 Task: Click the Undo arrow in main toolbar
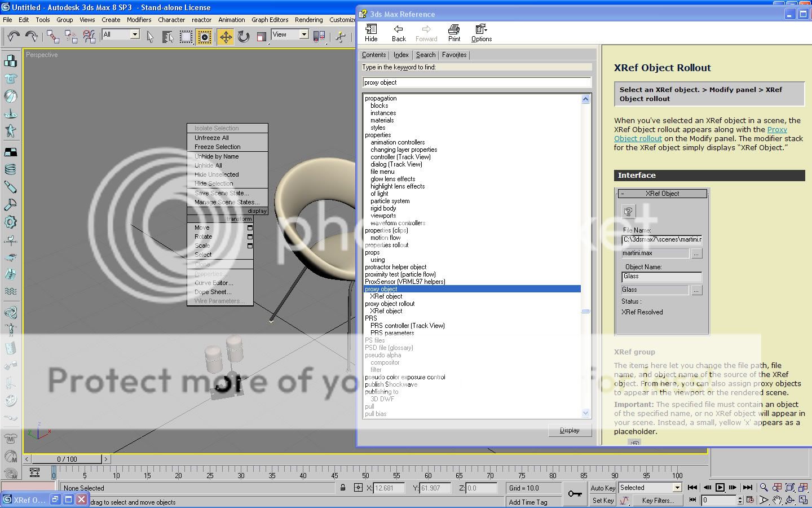(14, 37)
